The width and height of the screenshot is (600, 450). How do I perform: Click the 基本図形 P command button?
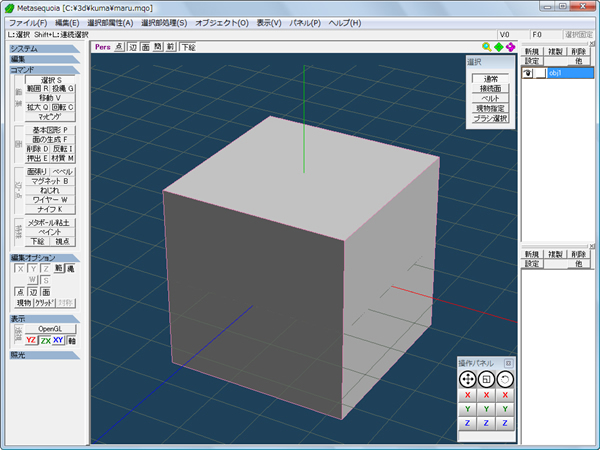(50, 130)
